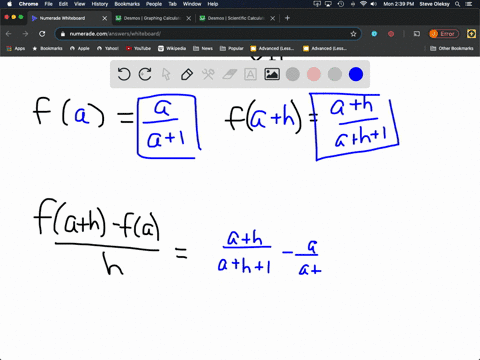
Task: Open the AirPlay display menu
Action: tap(328, 4)
